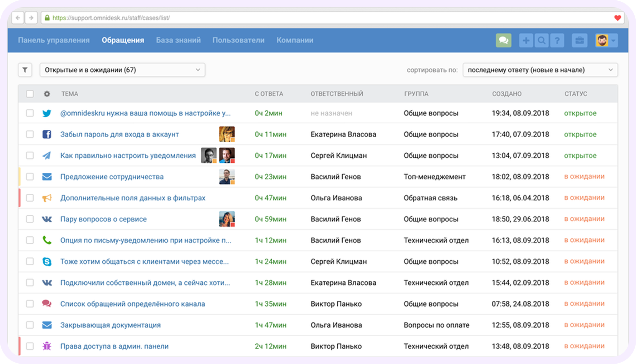
Task: Open the profile avatar dropdown arrow
Action: [x=614, y=40]
